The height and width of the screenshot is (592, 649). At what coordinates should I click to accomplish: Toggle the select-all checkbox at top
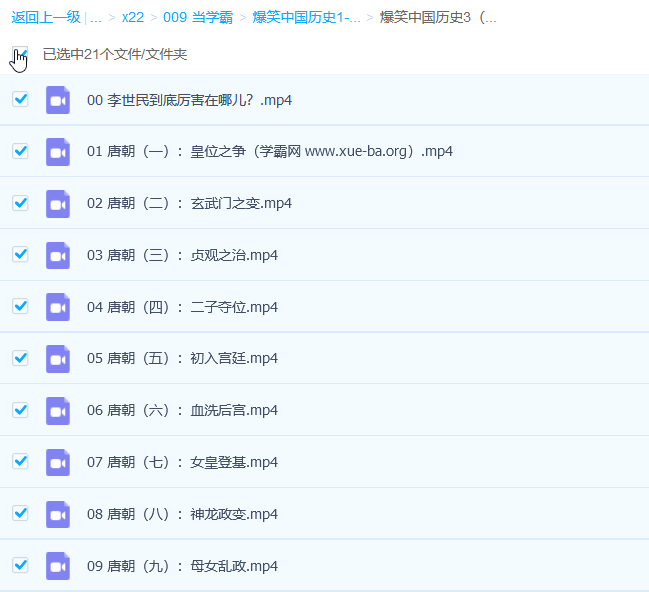coord(20,54)
